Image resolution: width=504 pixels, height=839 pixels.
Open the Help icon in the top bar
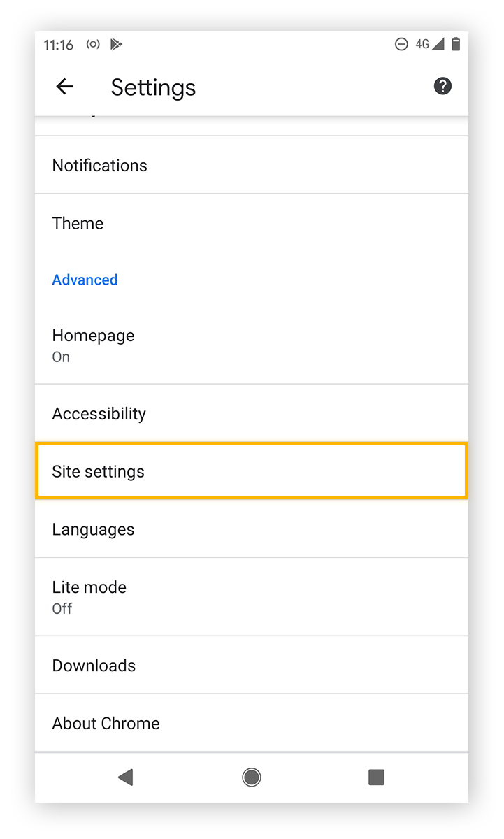(442, 86)
